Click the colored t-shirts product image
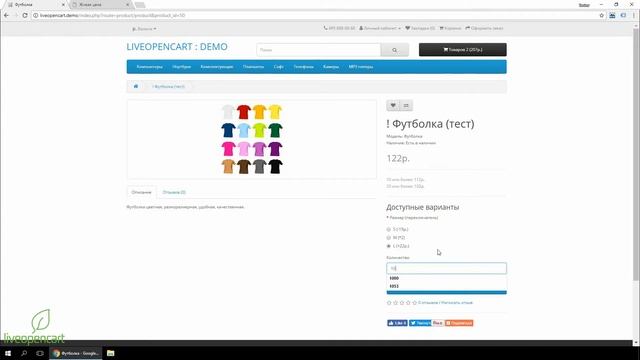The height and width of the screenshot is (360, 640). (x=252, y=139)
